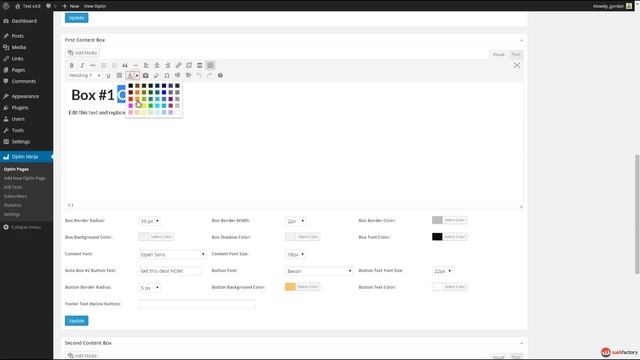The height and width of the screenshot is (360, 640).
Task: Click the top Update button
Action: [76, 18]
